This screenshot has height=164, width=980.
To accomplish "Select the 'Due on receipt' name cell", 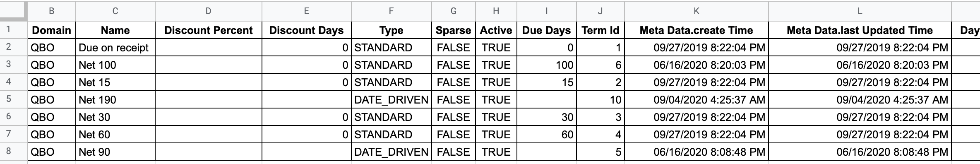I will [115, 48].
